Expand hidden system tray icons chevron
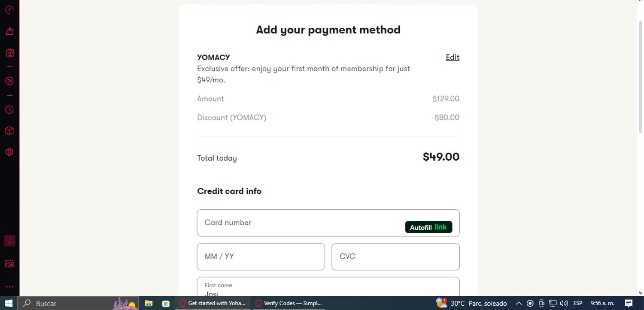The width and height of the screenshot is (644, 310). pos(519,304)
